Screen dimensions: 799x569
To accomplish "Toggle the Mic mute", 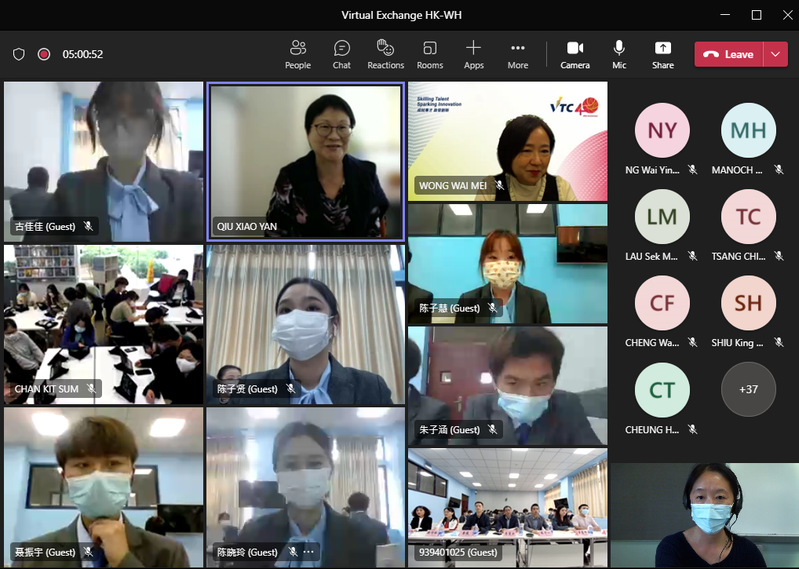I will (x=619, y=54).
